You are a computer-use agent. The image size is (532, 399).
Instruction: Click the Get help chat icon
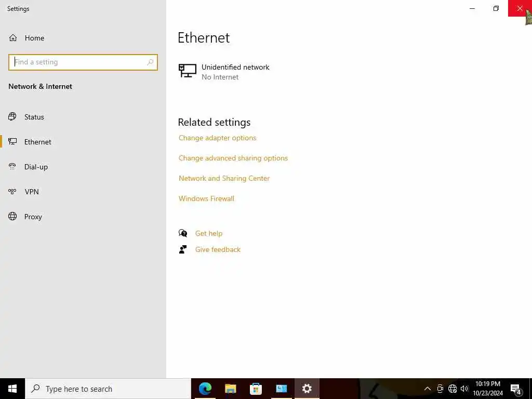click(x=183, y=233)
